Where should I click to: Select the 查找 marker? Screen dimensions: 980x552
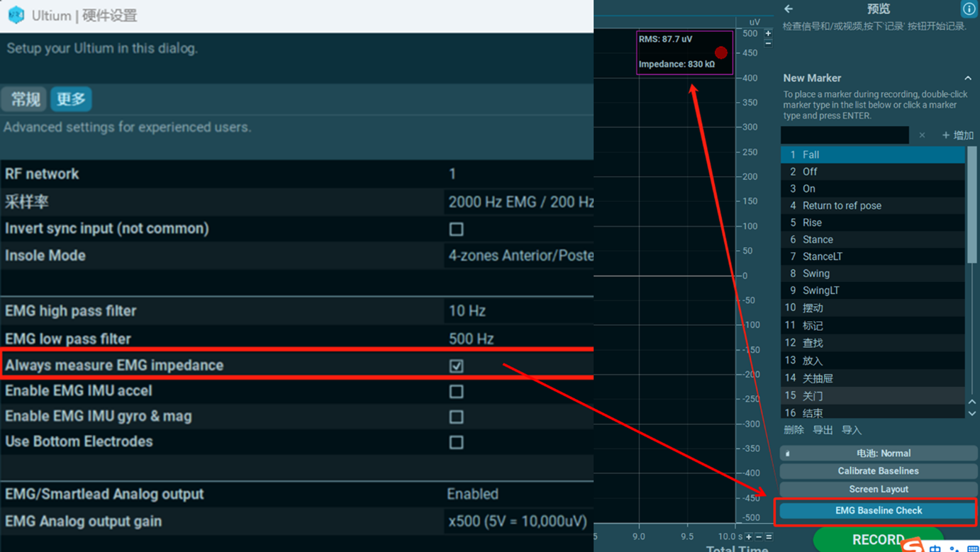pos(873,343)
